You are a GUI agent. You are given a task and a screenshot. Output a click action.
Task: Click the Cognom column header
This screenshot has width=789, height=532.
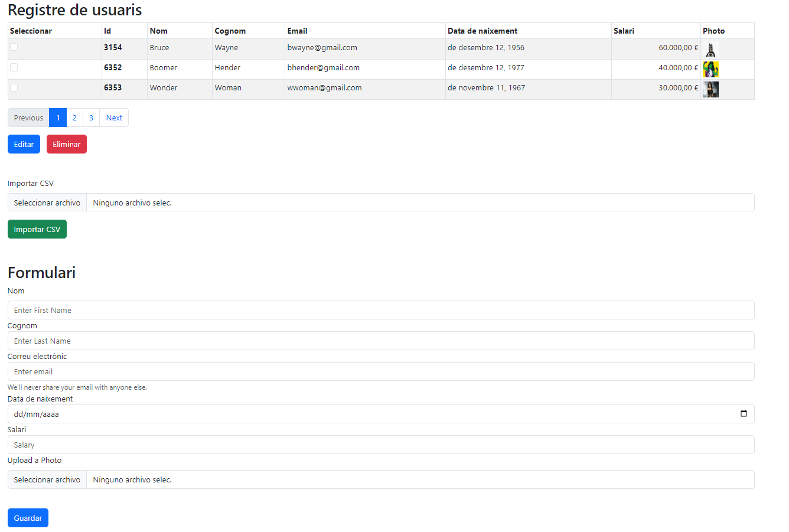249,31
